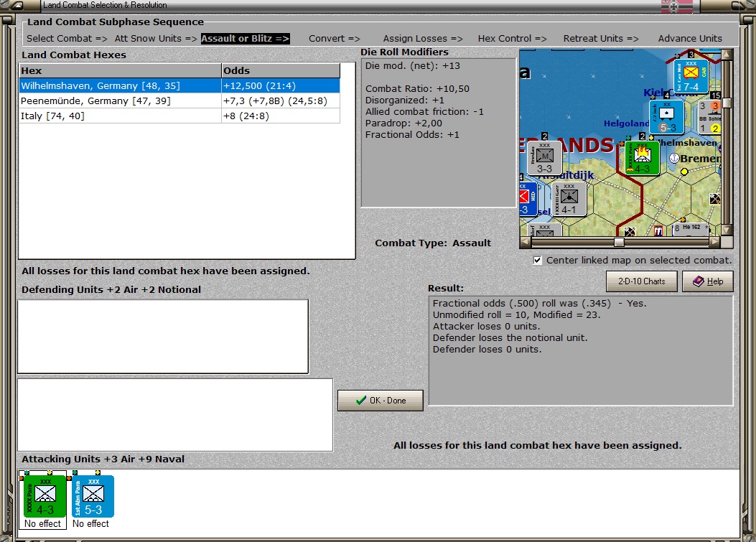Screen dimensions: 756x542
Task: Click the green 4-3 counter at Wilhelmshaven on map
Action: [643, 158]
